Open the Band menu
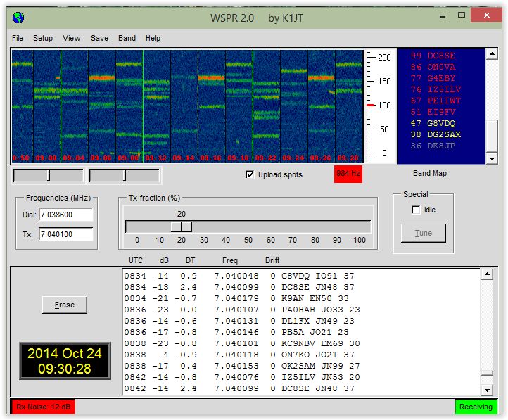 pyautogui.click(x=127, y=38)
